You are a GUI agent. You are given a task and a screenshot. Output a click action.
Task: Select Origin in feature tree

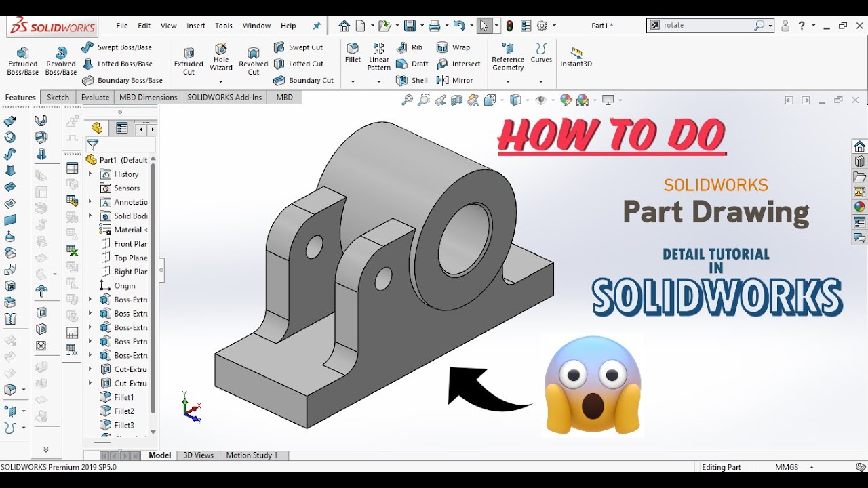click(117, 286)
